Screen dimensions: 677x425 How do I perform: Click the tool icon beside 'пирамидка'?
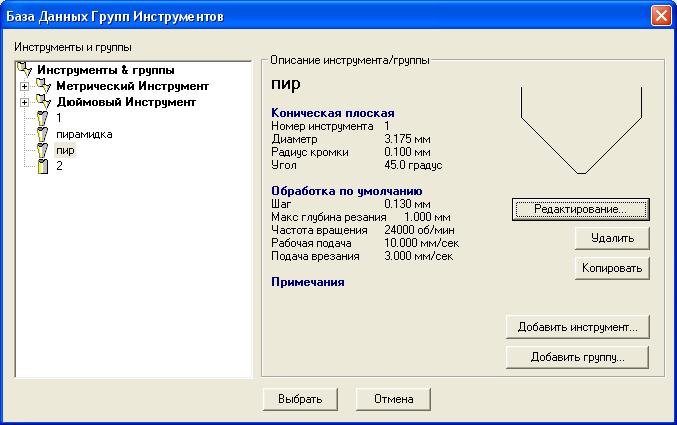[43, 134]
